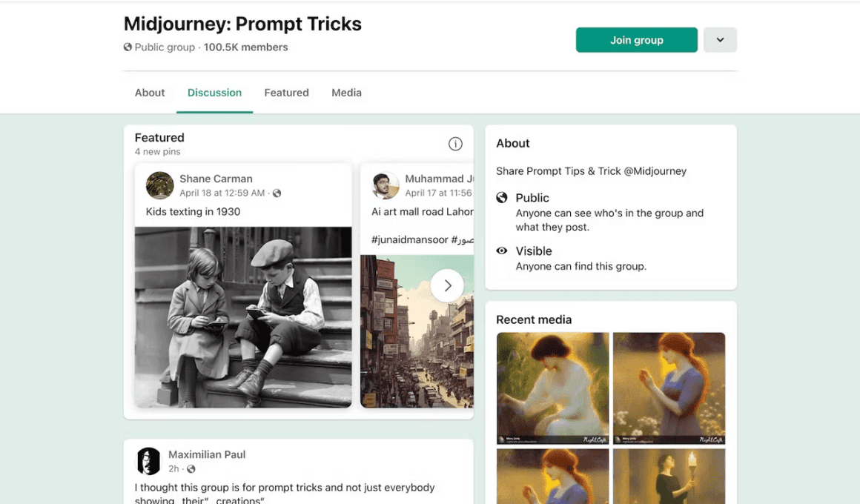This screenshot has height=504, width=860.
Task: Click privacy globe on Maximilian Paul's post
Action: click(x=191, y=469)
